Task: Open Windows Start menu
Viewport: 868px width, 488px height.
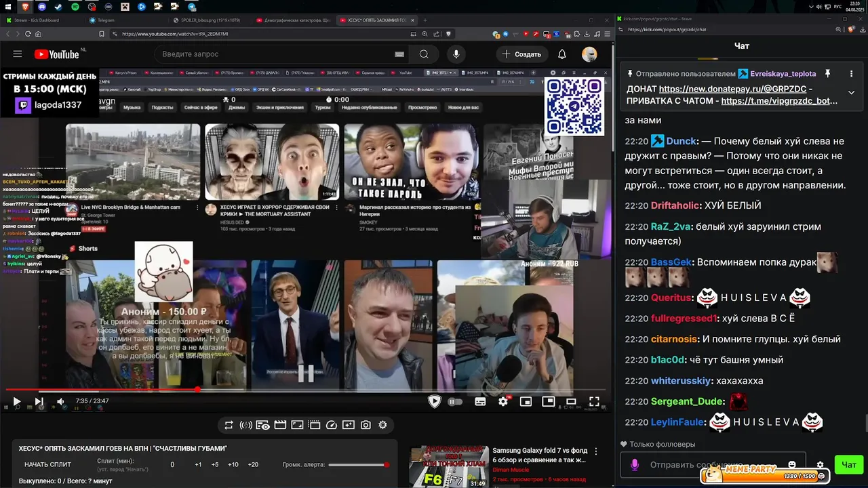Action: coord(7,6)
